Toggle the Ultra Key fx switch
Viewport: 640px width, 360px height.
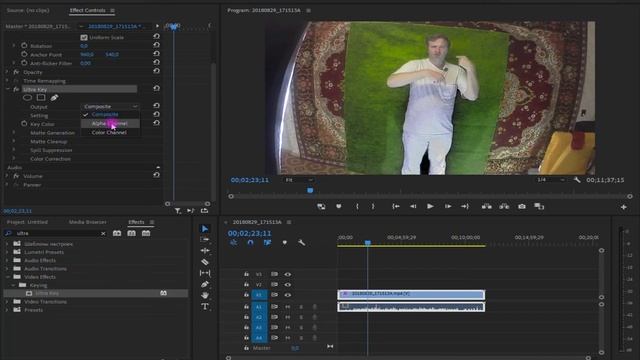click(16, 89)
